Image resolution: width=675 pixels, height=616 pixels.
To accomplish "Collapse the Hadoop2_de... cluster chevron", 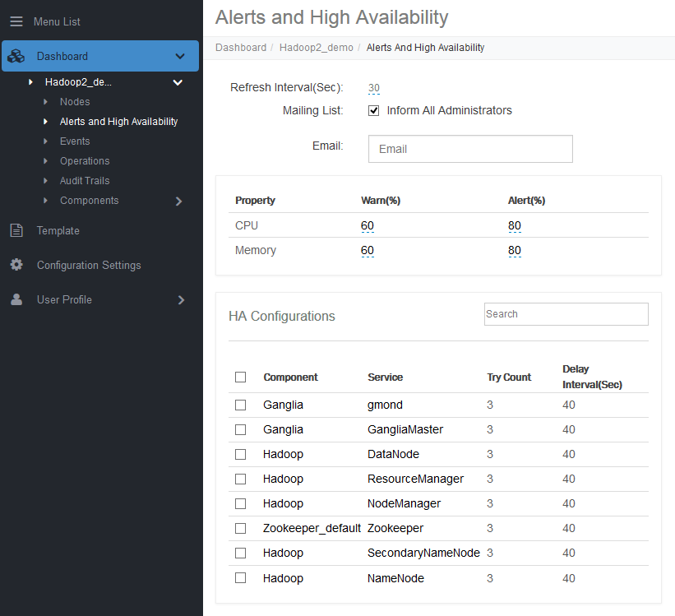I will pyautogui.click(x=177, y=82).
